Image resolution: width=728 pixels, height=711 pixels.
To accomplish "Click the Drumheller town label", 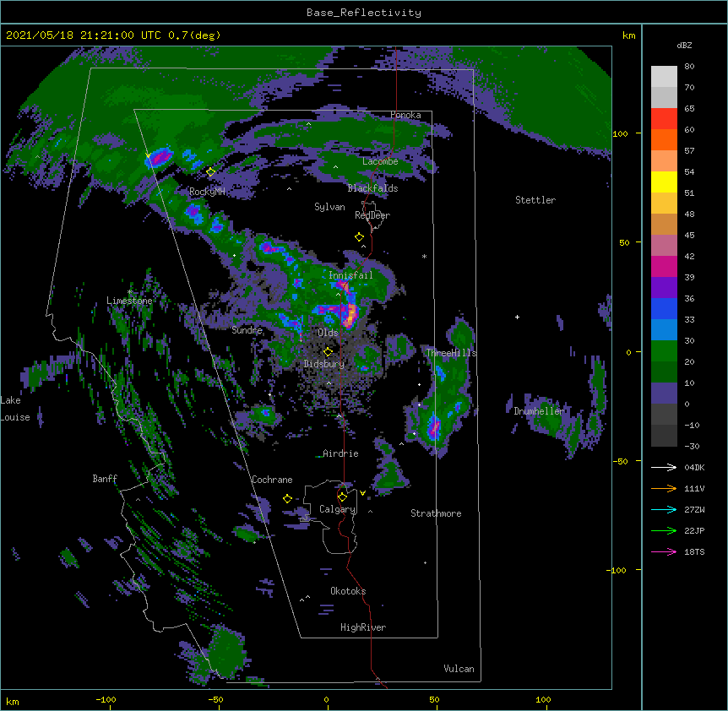I will click(x=539, y=411).
